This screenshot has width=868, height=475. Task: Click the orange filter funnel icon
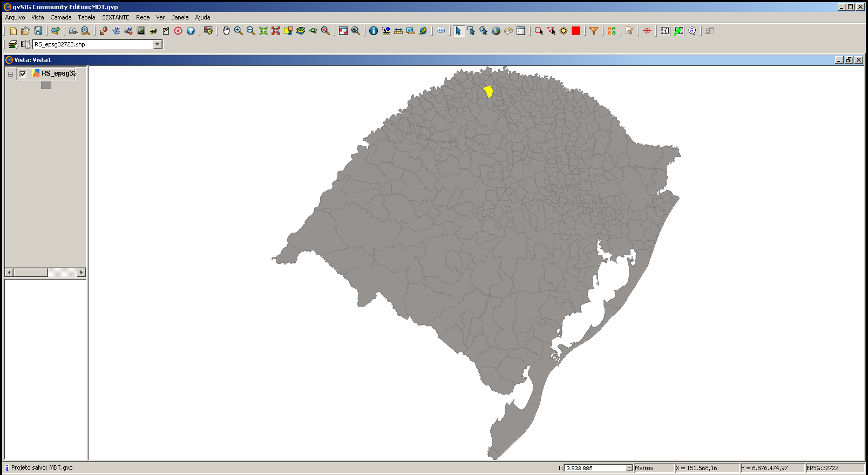(594, 31)
